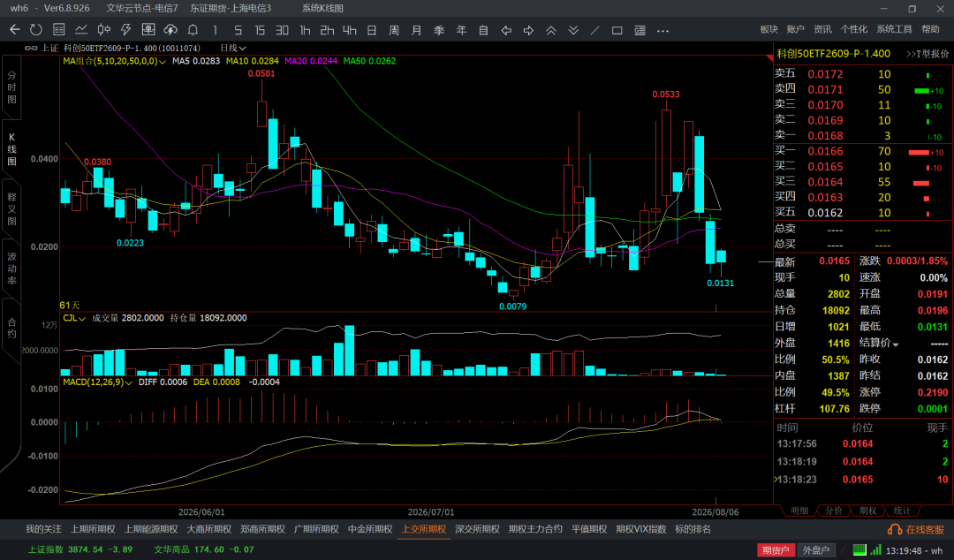Click the double down chevron icon

(573, 30)
